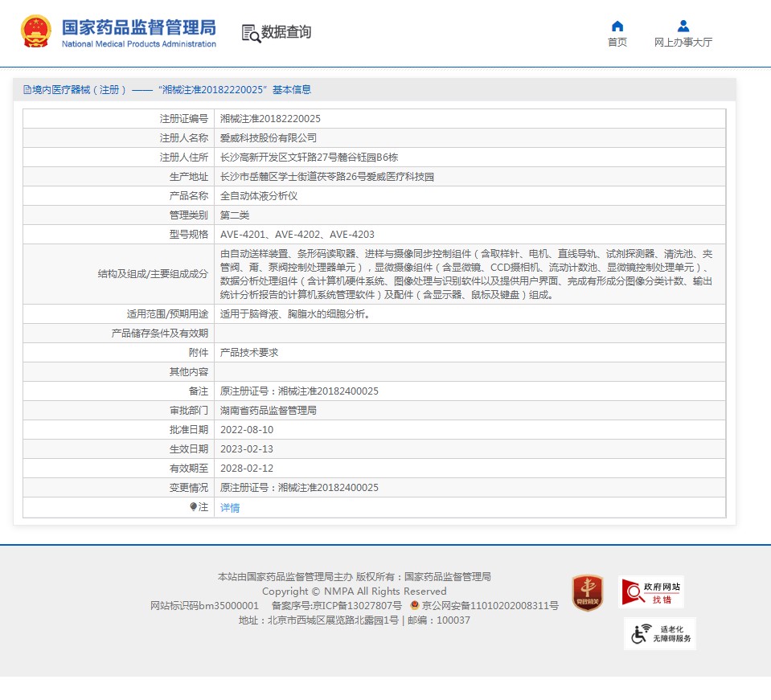Click the police badge icon before 京公网安备
771x700 pixels.
point(415,605)
